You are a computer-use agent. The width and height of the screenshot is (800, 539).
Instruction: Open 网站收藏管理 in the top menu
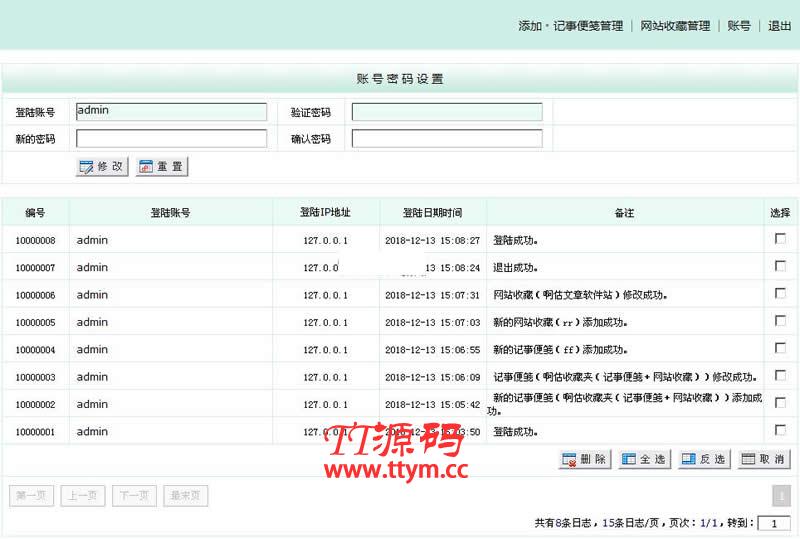click(675, 26)
